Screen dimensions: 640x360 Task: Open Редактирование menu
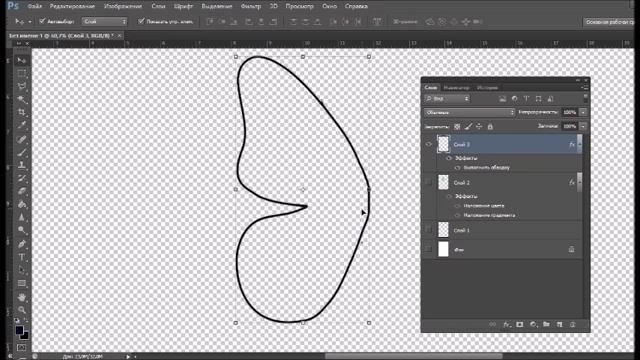72,6
